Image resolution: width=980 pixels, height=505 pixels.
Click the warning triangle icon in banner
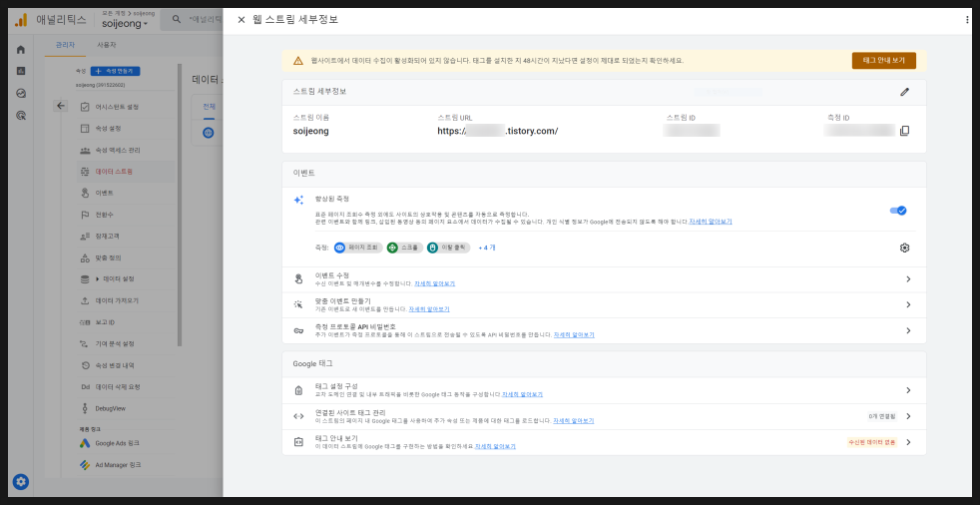pos(297,61)
